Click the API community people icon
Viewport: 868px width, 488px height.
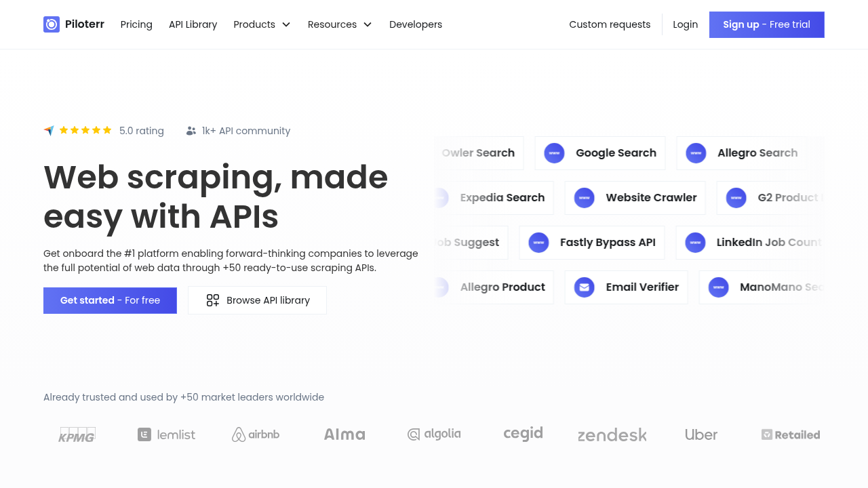(x=191, y=131)
